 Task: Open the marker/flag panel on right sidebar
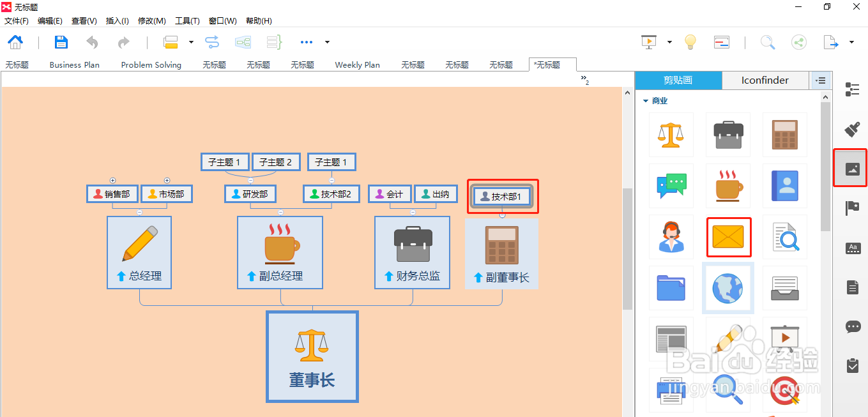[x=853, y=208]
